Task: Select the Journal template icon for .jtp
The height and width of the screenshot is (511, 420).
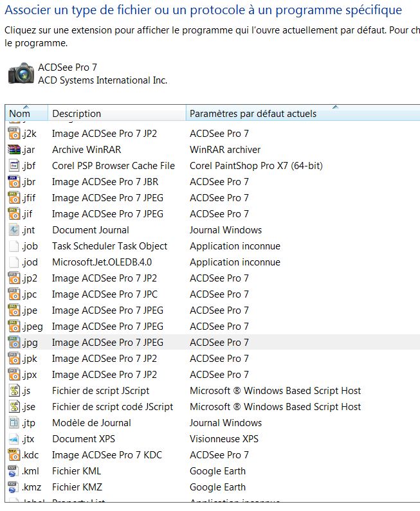Action: tap(14, 423)
